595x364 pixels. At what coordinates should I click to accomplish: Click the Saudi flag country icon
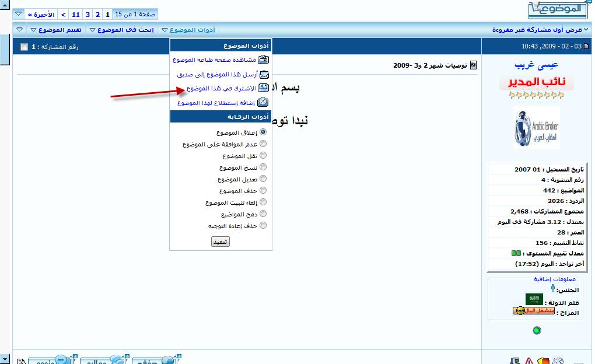click(x=534, y=299)
